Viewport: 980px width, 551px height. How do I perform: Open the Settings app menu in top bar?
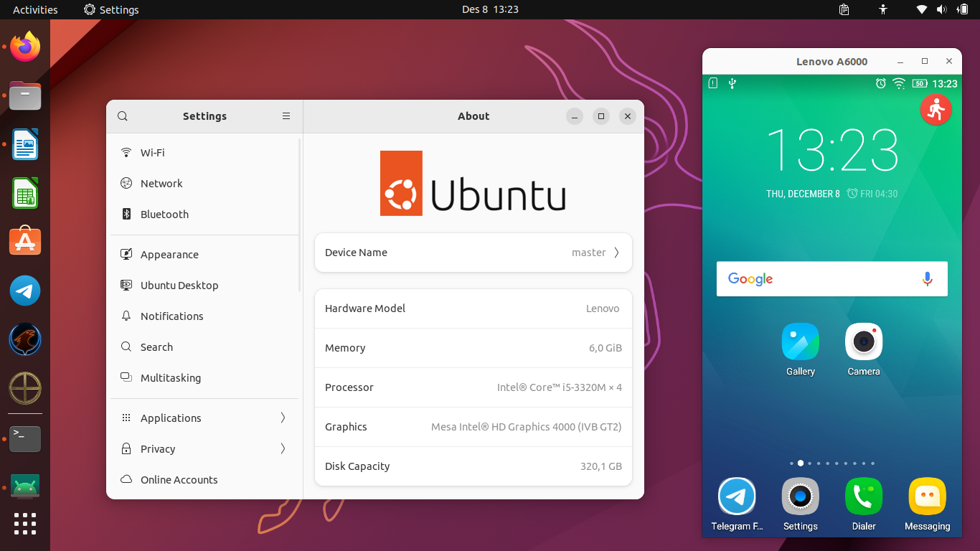pyautogui.click(x=111, y=9)
